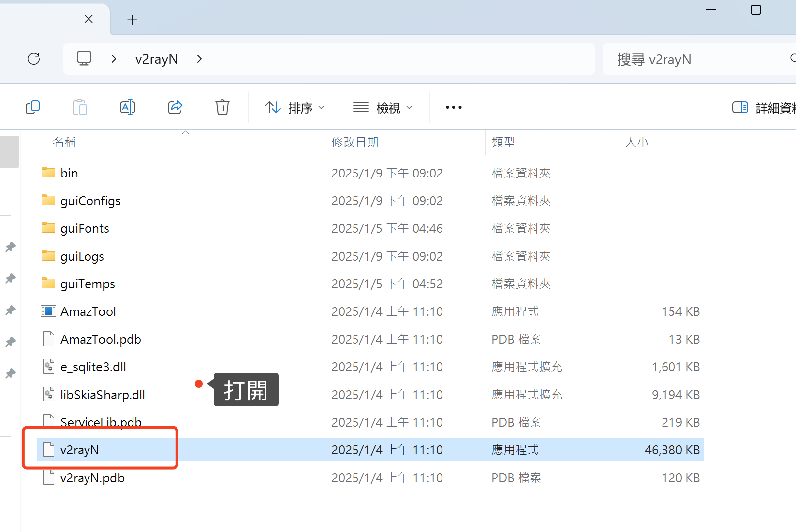Click the e_sqlite3.dll file name
796x532 pixels.
pyautogui.click(x=93, y=367)
